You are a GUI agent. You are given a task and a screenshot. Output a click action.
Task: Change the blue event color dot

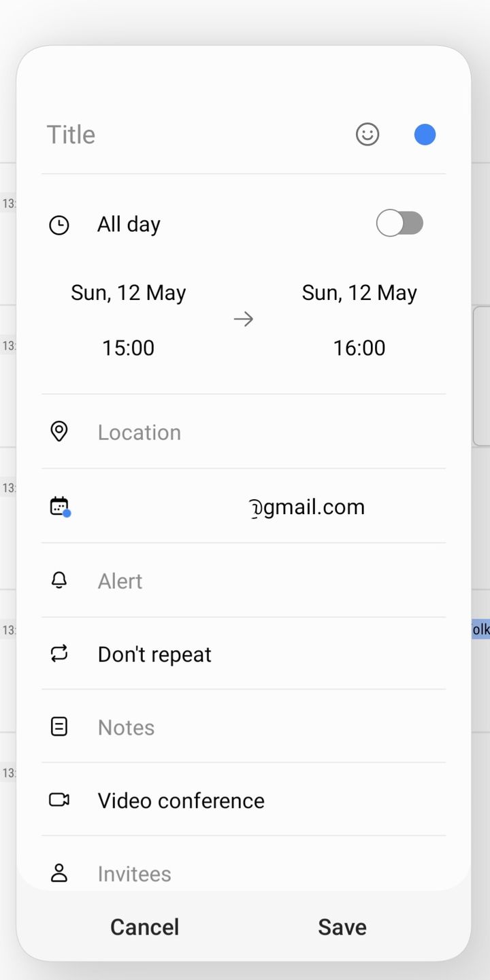(425, 135)
